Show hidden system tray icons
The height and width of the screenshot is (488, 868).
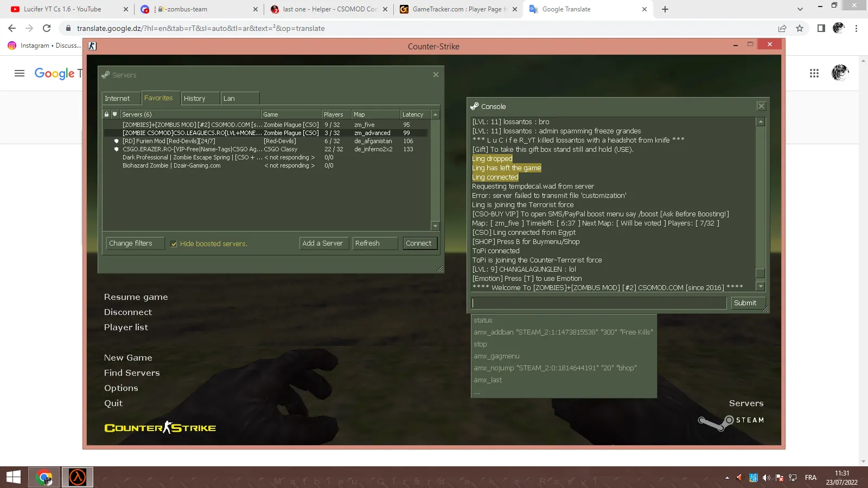pos(727,478)
